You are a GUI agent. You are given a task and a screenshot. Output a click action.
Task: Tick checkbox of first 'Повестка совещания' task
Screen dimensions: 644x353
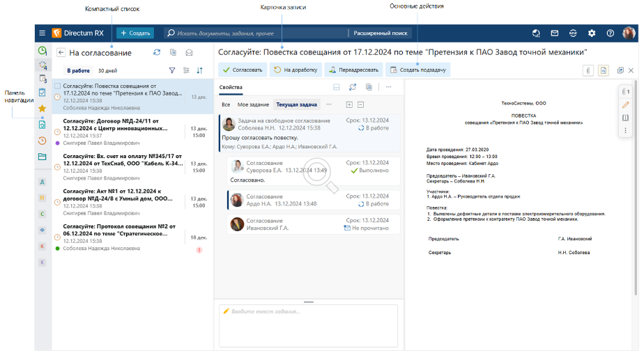click(57, 86)
